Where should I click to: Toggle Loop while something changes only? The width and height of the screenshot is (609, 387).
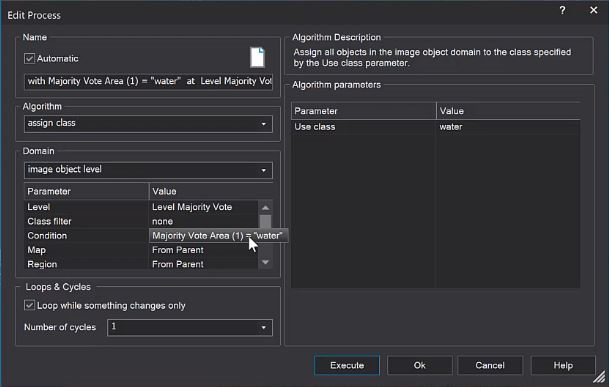[30, 305]
